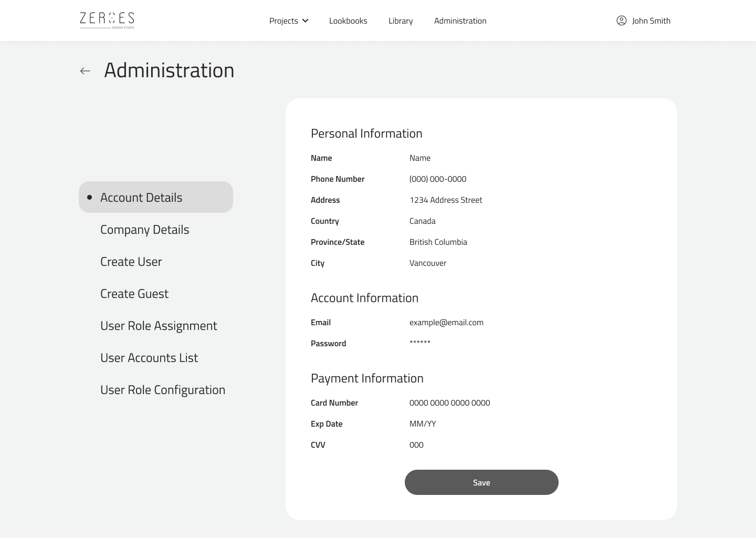Click the Personal Information heading

pos(366,133)
